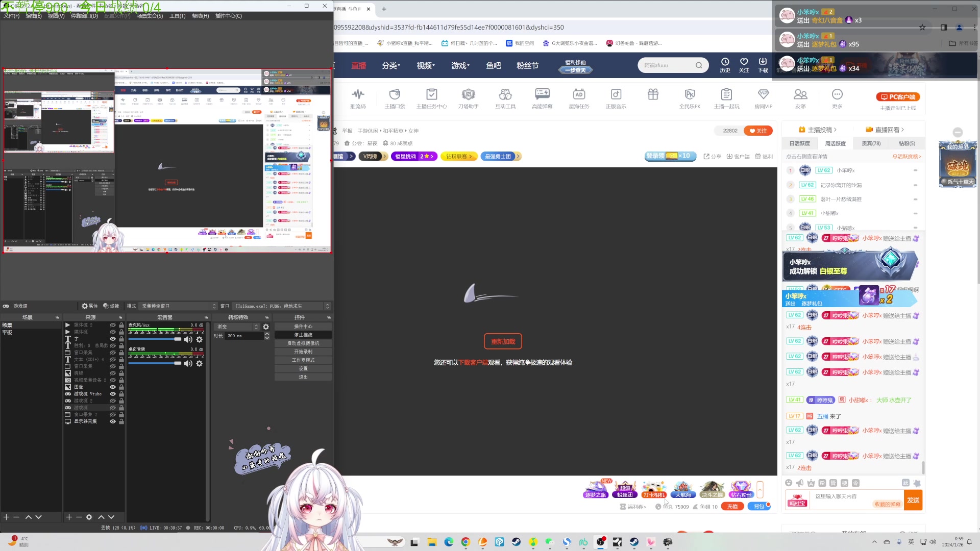
Task: Open the 推流码 stream key icon
Action: 358,94
